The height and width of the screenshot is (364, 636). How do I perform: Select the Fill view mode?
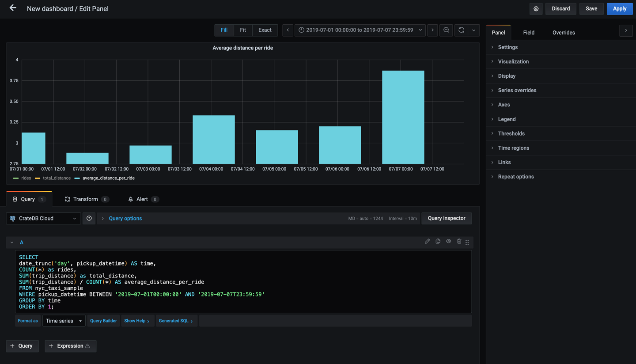click(224, 30)
